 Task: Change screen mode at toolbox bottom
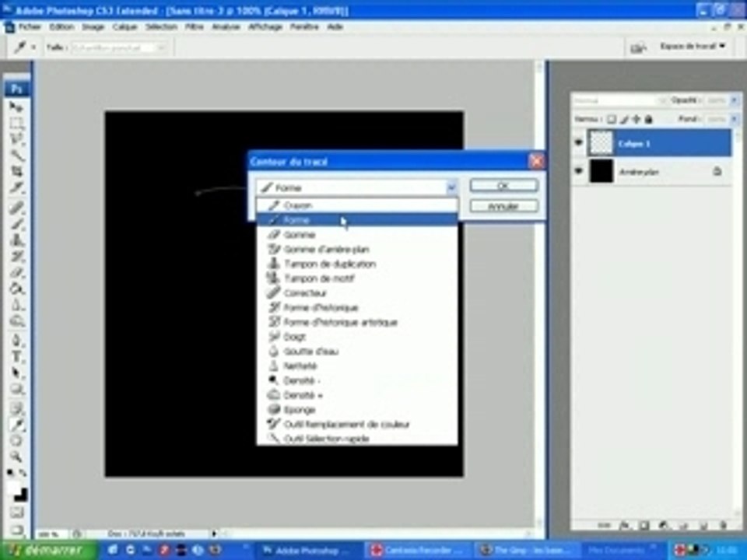point(16,529)
